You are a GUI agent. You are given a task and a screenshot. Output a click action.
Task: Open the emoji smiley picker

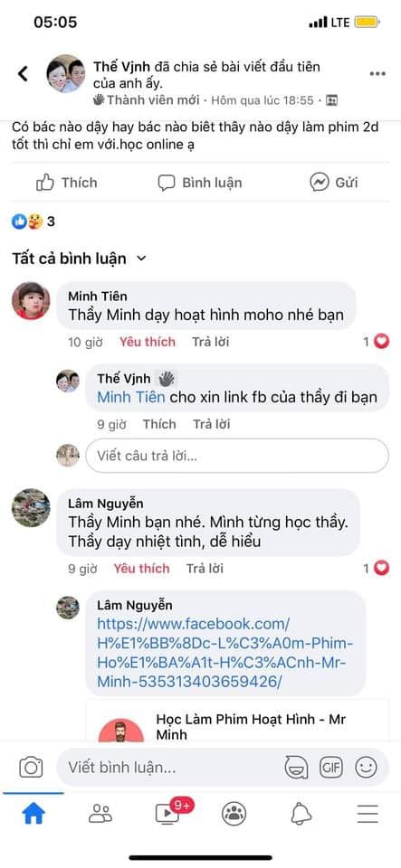(366, 768)
